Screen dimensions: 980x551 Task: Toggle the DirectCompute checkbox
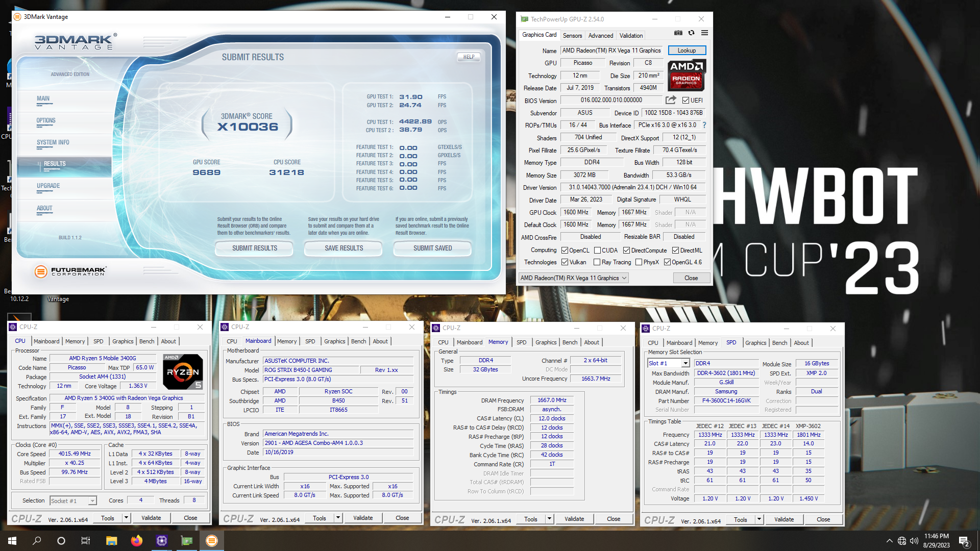coord(626,251)
